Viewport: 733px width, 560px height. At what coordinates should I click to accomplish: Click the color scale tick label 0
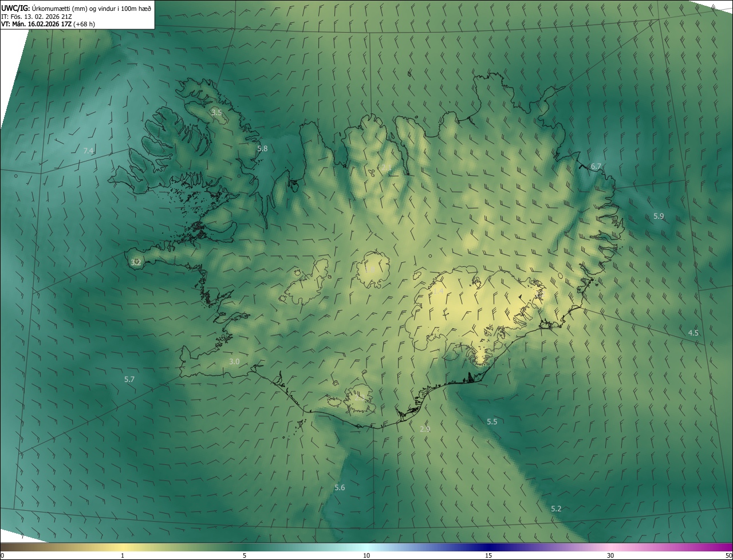coord(2,555)
